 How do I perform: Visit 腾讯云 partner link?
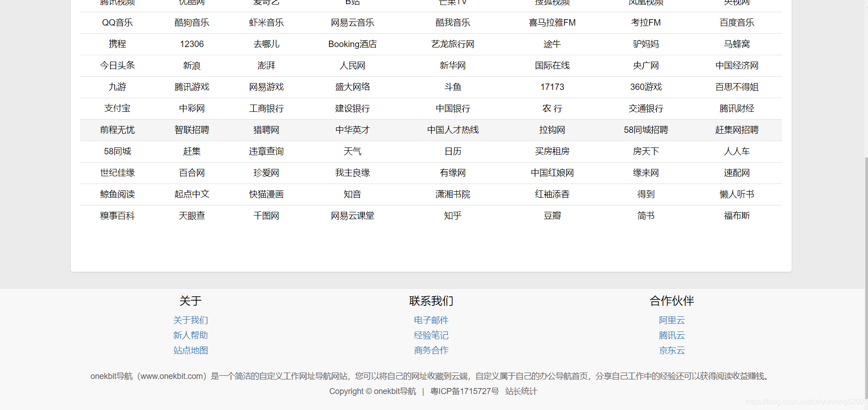(x=672, y=336)
